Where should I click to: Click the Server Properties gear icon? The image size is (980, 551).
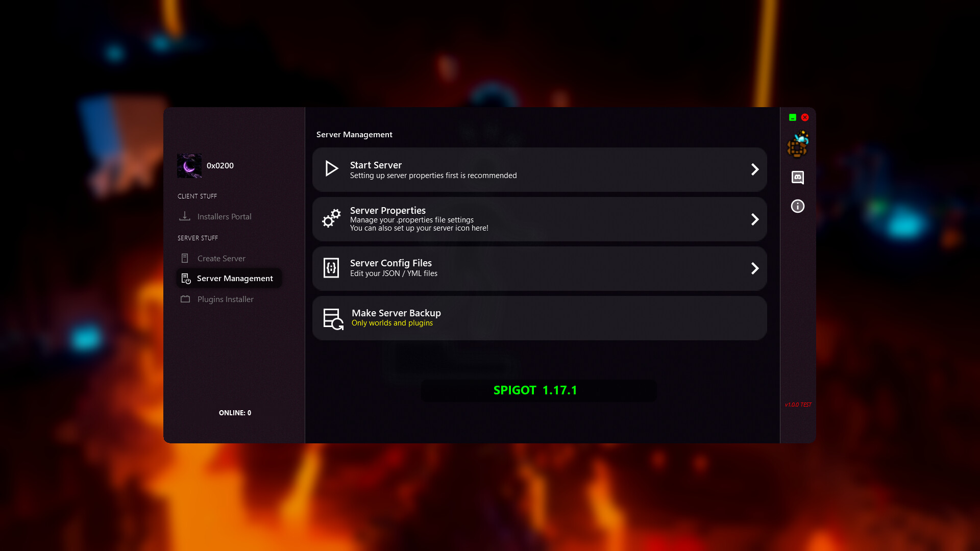tap(331, 219)
